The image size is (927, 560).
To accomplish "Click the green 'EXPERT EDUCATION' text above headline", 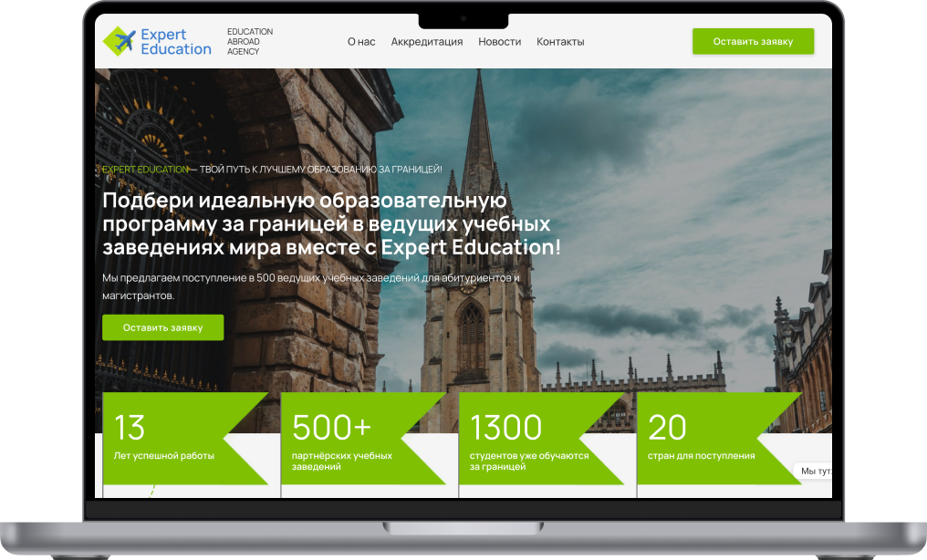I will pyautogui.click(x=146, y=170).
